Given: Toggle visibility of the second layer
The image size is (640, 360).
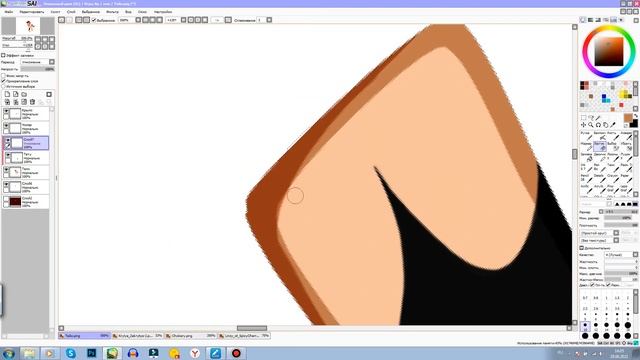Looking at the screenshot, I should pyautogui.click(x=6, y=126).
